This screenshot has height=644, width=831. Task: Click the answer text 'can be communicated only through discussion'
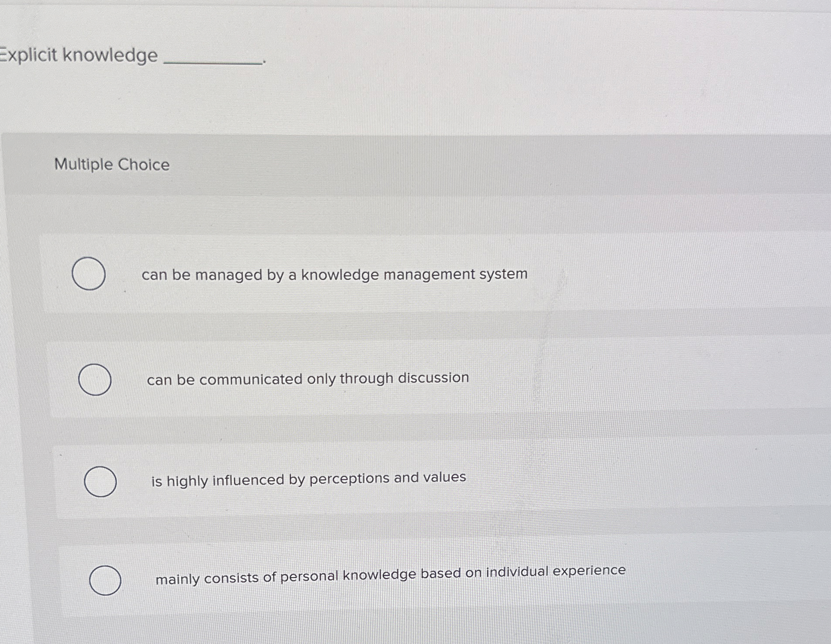pyautogui.click(x=308, y=378)
